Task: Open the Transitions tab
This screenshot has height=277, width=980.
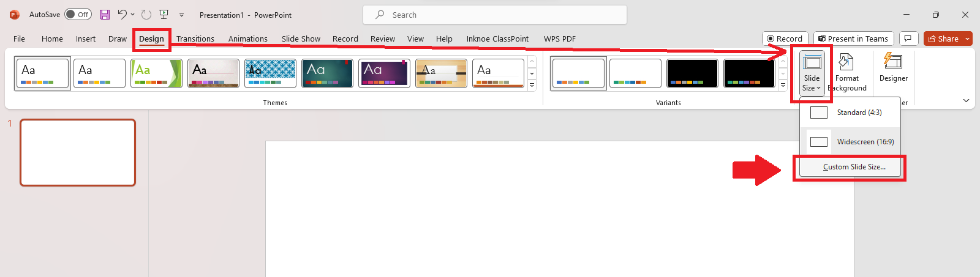Action: coord(195,39)
